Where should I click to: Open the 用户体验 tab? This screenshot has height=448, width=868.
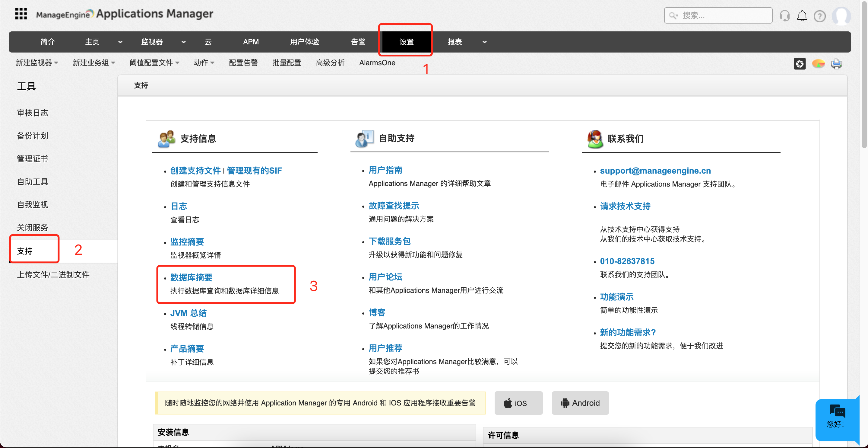point(305,42)
